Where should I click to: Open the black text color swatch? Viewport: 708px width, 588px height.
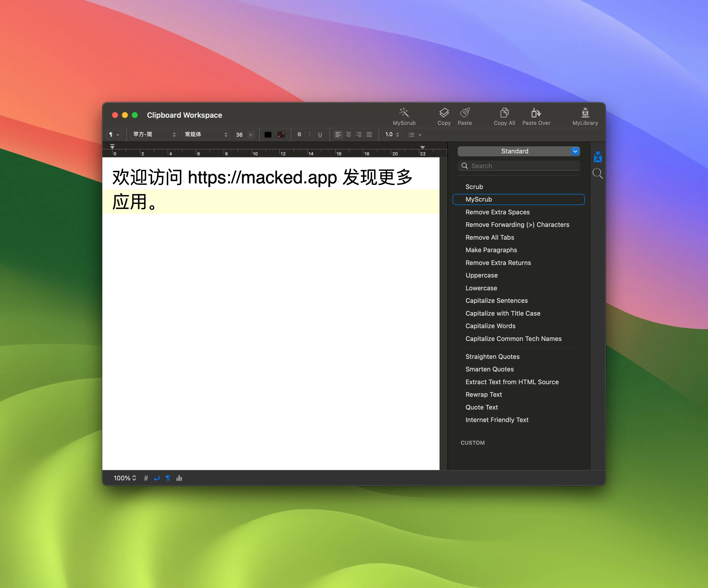[x=268, y=134]
